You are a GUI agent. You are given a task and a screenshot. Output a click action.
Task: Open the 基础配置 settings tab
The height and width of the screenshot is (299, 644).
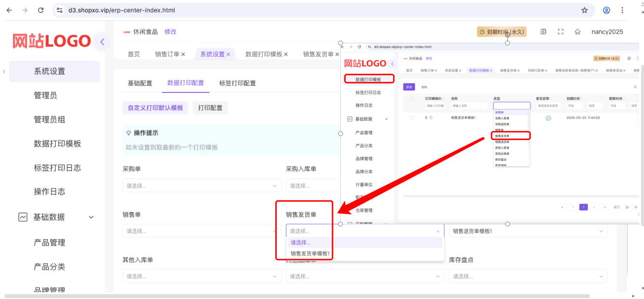140,83
